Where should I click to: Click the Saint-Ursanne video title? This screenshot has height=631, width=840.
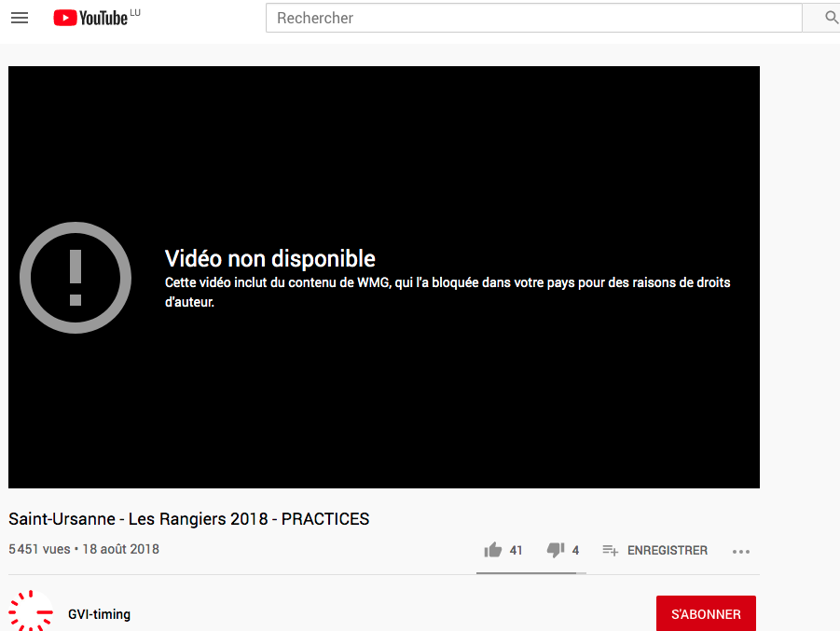tap(189, 519)
